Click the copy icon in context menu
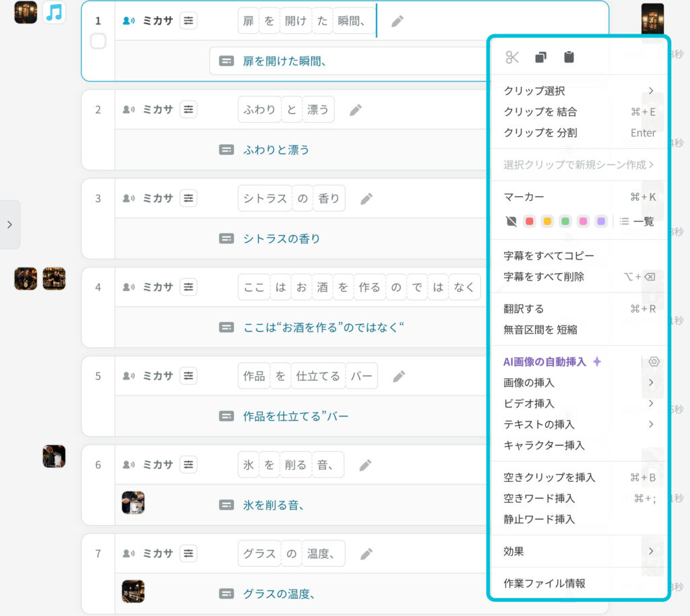 pyautogui.click(x=540, y=57)
